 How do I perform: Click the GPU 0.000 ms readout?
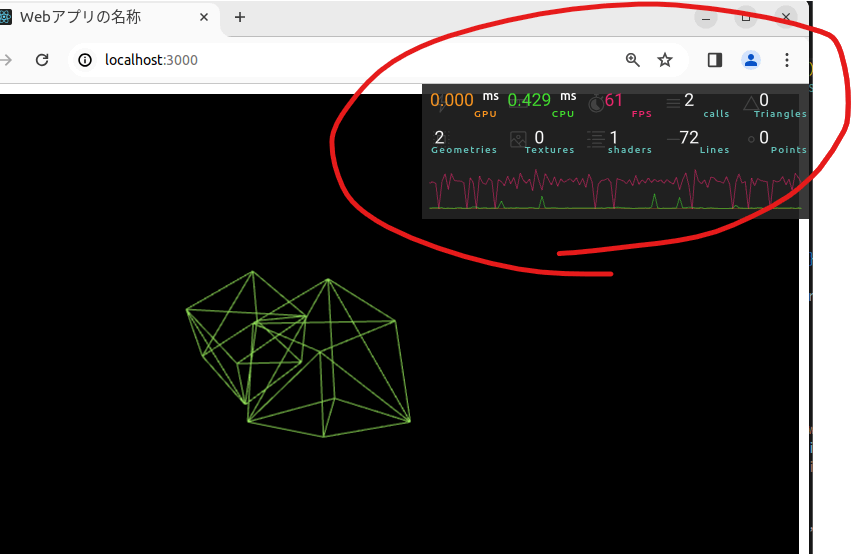click(x=464, y=104)
